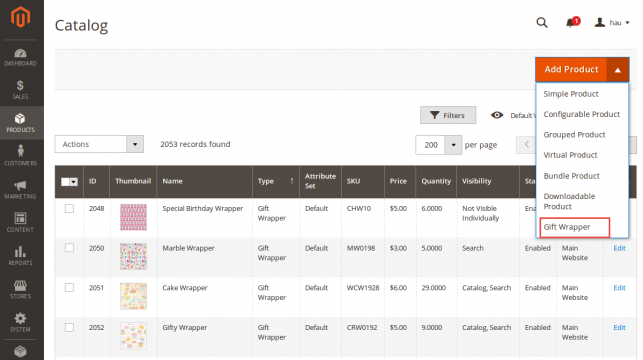The image size is (643, 360).
Task: Open the Customers sidebar menu
Action: (21, 156)
